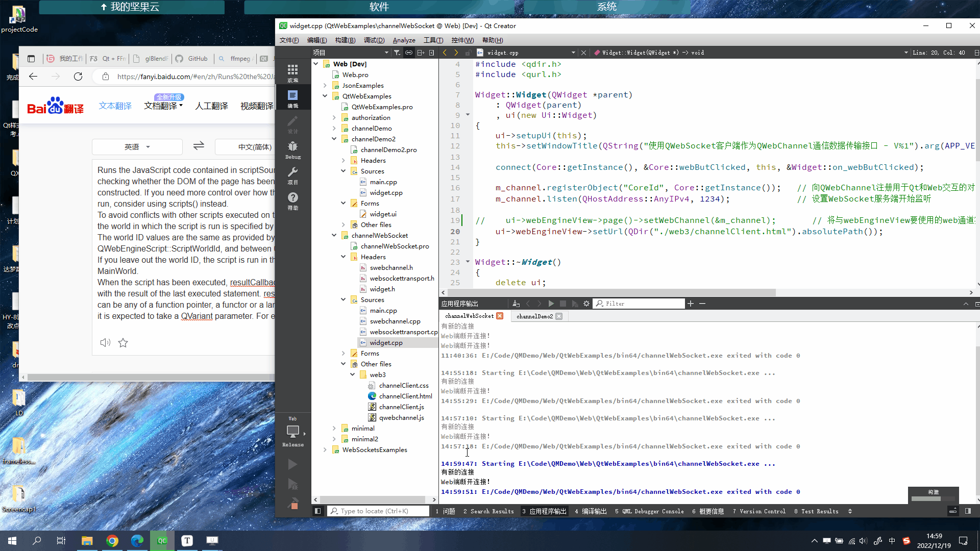Filter the project tree with the funnel icon
980x551 pixels.
click(x=397, y=53)
